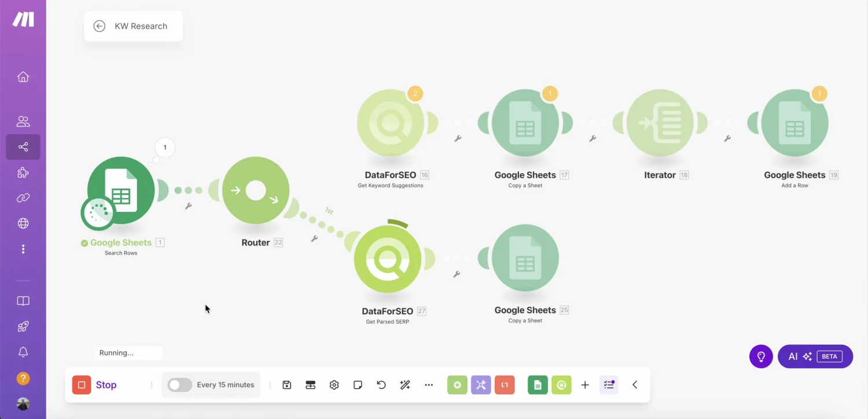Open the purple Flow control favorite
The height and width of the screenshot is (419, 868).
pos(481,385)
